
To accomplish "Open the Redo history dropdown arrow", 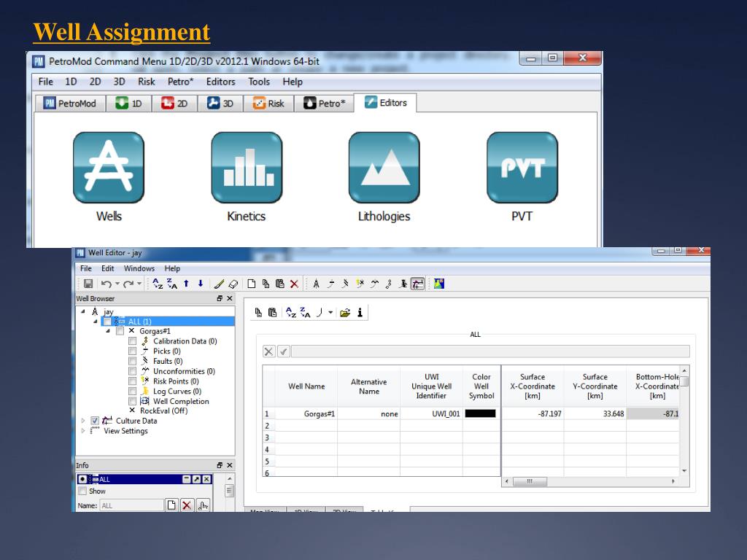I will (x=139, y=284).
